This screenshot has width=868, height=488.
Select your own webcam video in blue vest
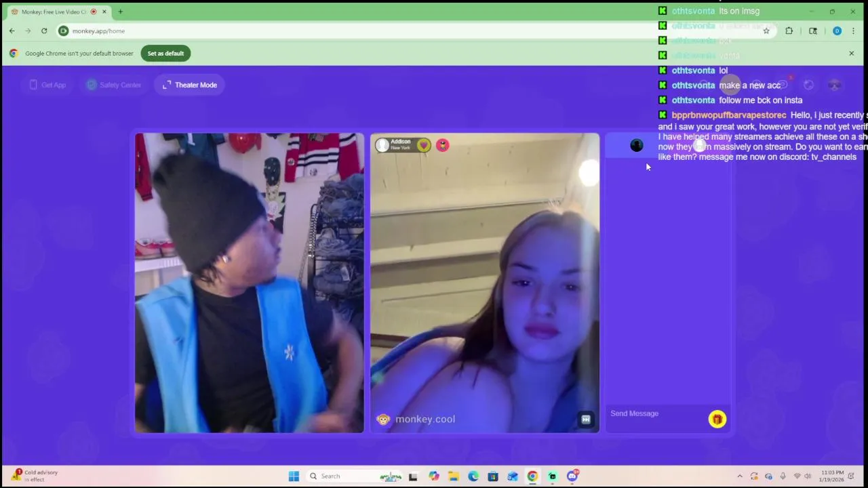pos(250,283)
